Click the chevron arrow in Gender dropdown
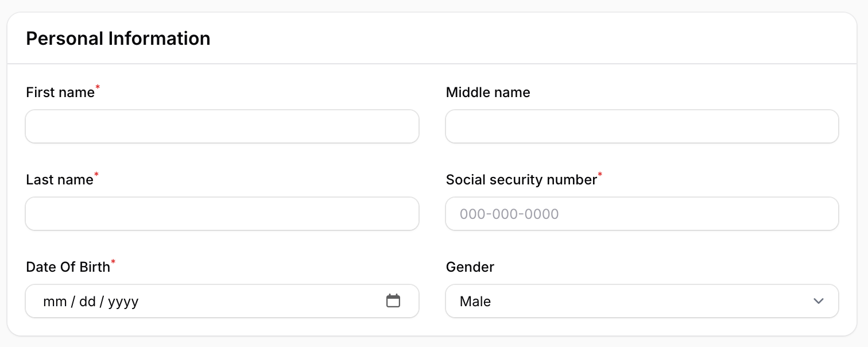868x347 pixels. click(819, 301)
